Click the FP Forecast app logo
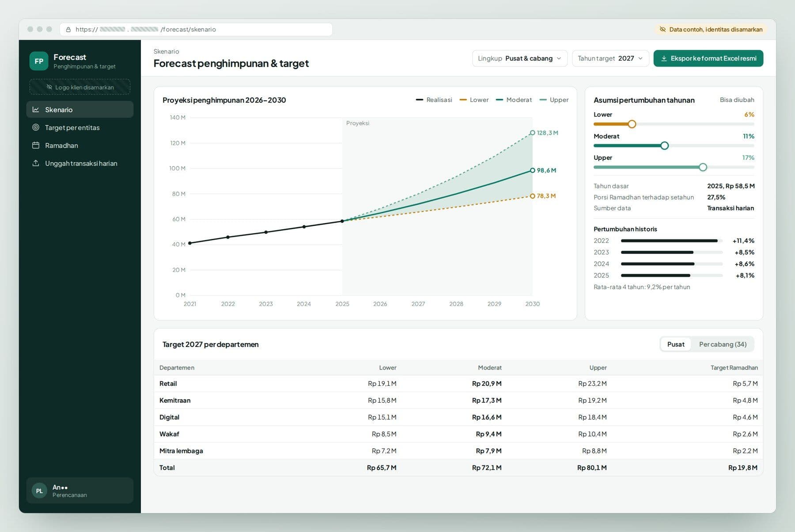Viewport: 795px width, 532px height. point(39,61)
